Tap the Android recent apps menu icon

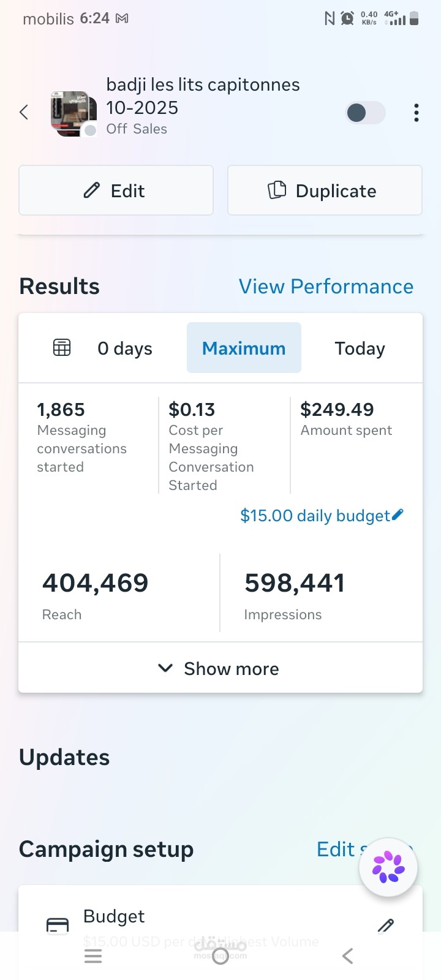coord(93,956)
